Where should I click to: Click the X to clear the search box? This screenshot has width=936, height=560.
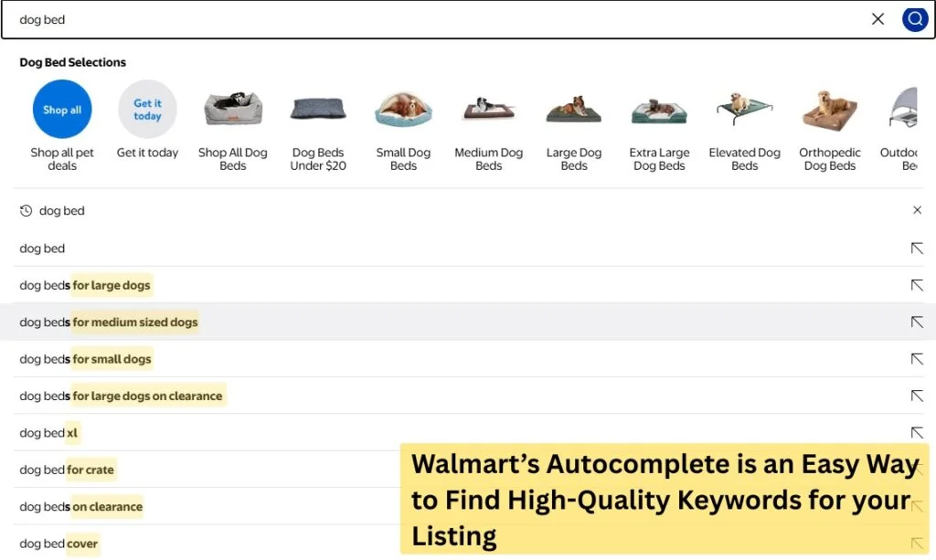pos(877,18)
